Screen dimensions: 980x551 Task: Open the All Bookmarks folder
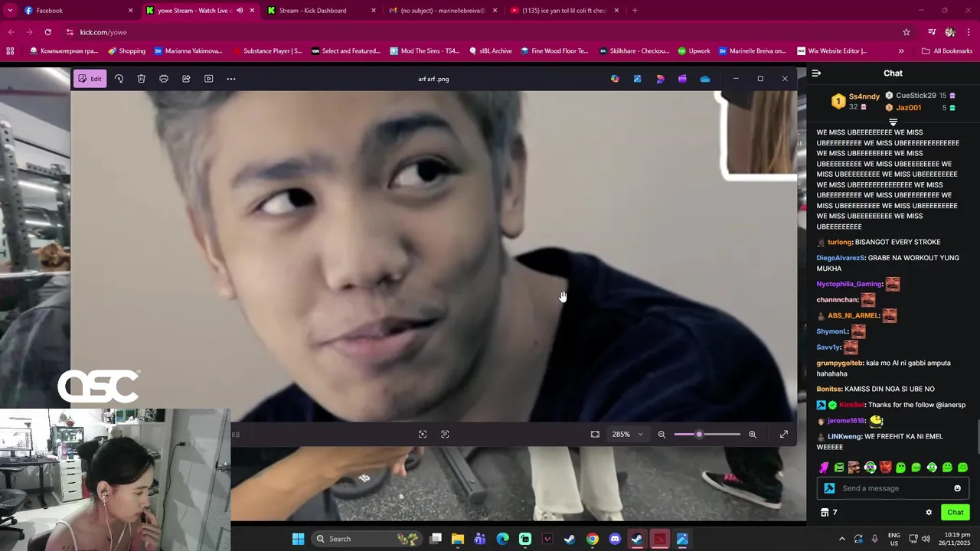[947, 51]
